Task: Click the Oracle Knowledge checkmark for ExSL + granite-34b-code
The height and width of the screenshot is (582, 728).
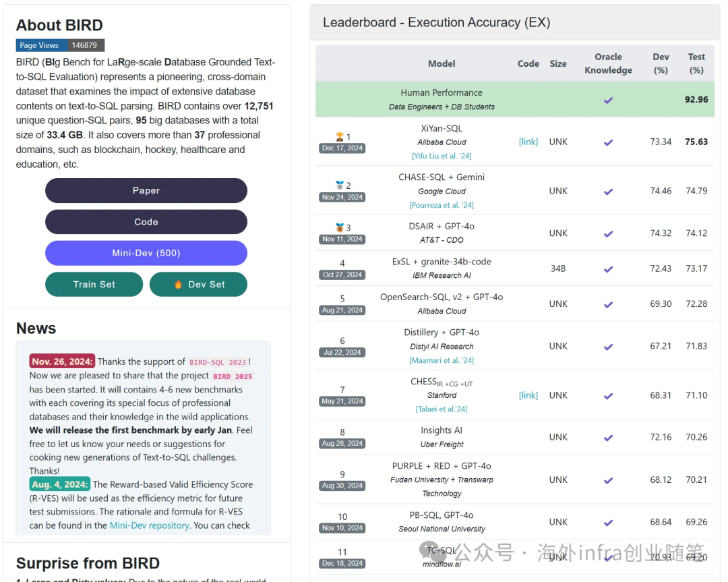Action: click(608, 269)
